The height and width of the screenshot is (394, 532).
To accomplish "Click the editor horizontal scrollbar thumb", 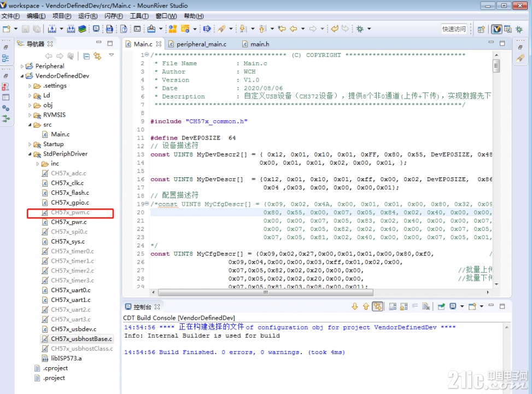I will click(266, 292).
